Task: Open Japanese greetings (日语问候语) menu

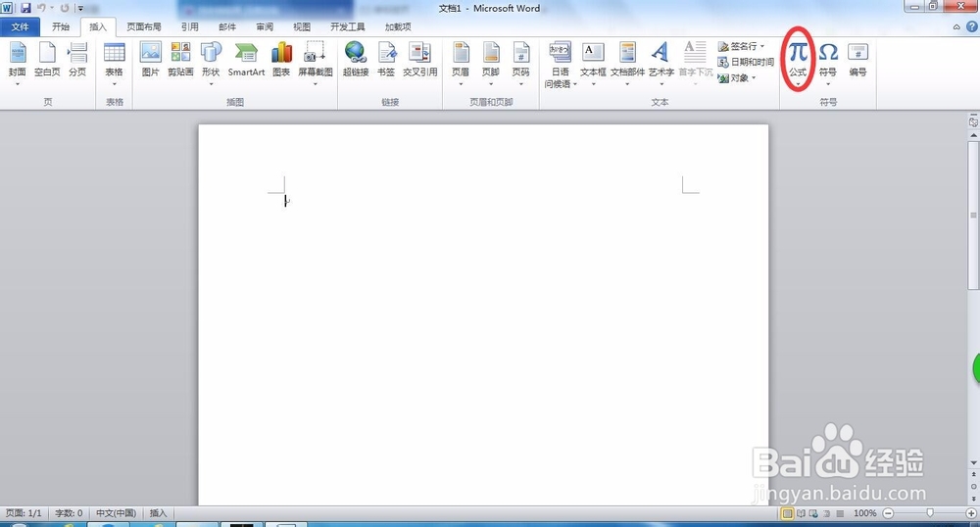Action: point(560,66)
